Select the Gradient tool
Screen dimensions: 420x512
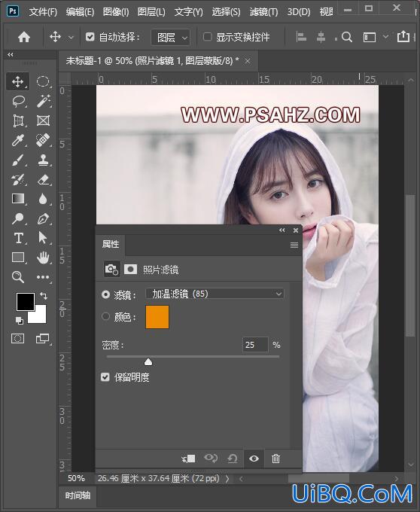tap(18, 199)
